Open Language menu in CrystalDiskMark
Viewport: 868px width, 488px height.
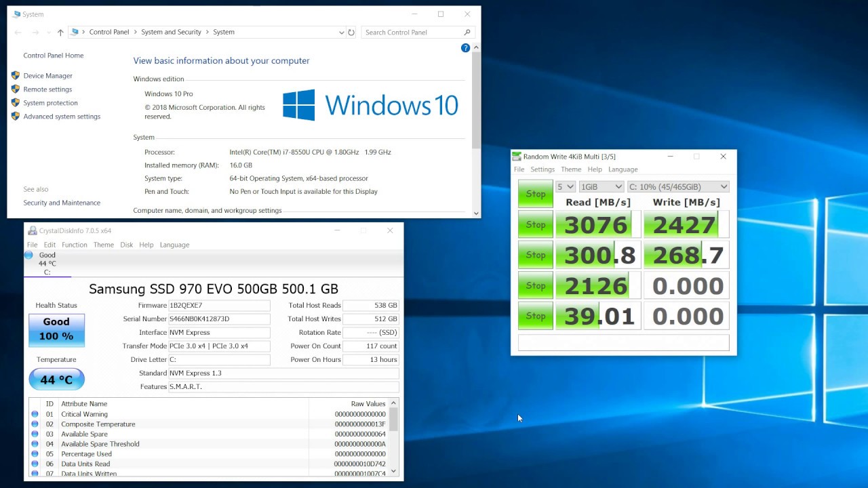pyautogui.click(x=623, y=169)
